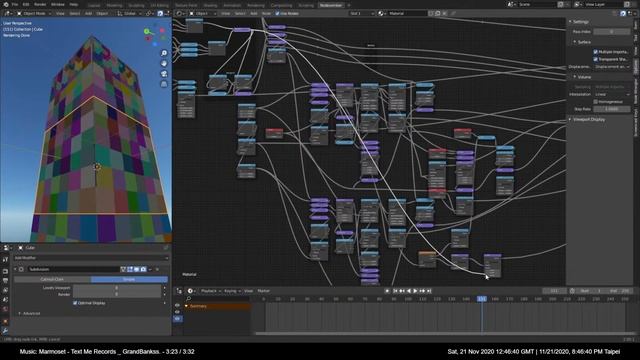Click timeline filter search magnifier icon

pos(189,299)
